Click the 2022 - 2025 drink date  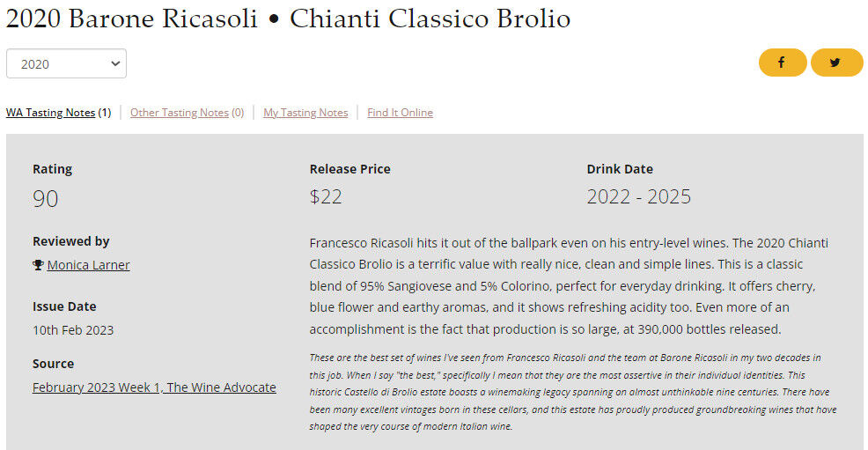638,196
